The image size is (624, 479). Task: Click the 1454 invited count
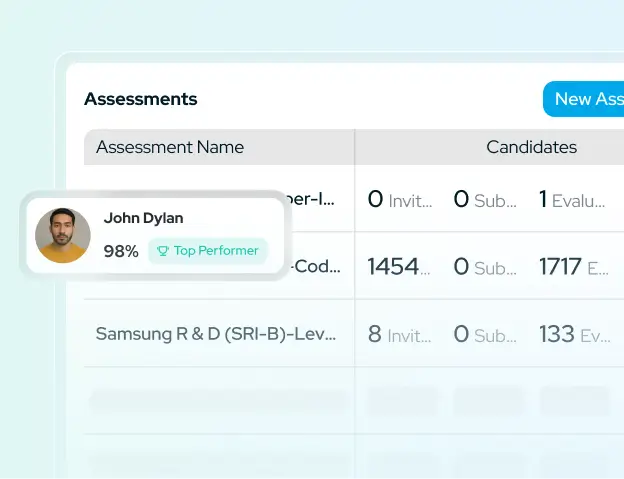398,267
